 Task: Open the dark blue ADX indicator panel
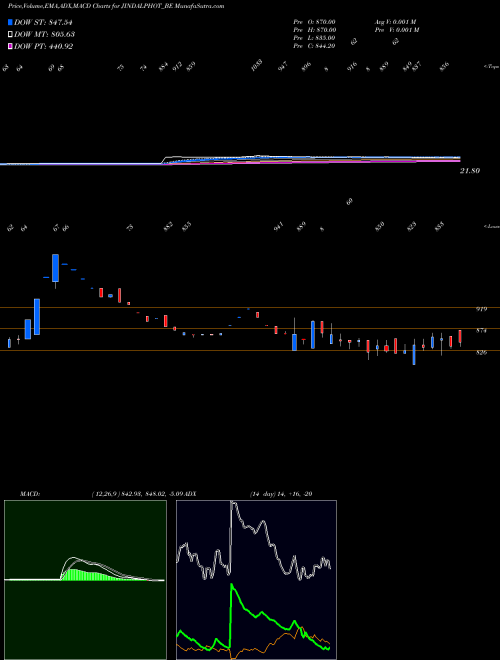tap(256, 580)
